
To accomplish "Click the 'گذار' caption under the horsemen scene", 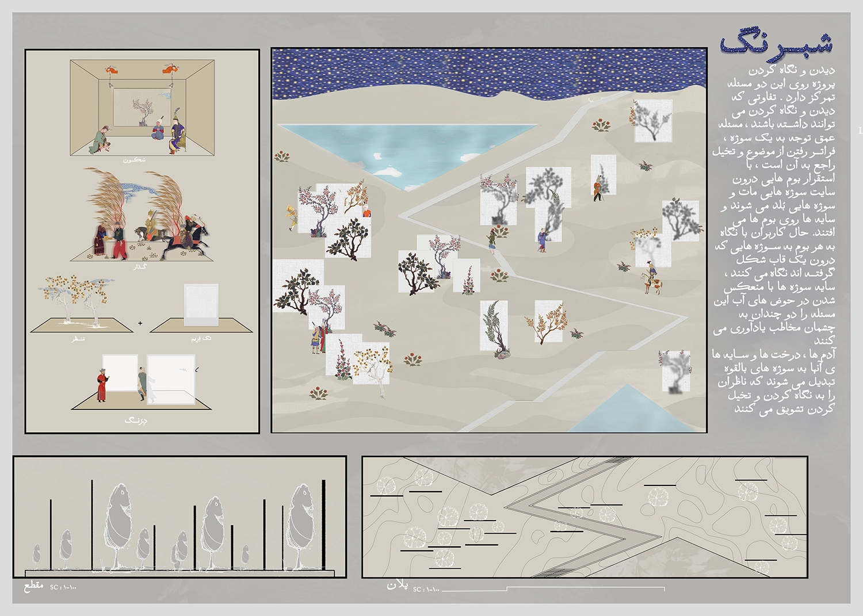I will coord(140,266).
